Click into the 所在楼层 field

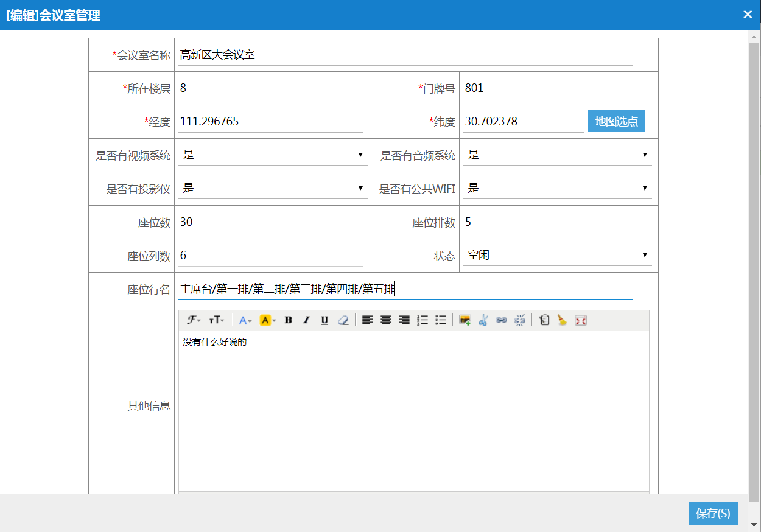tap(271, 88)
